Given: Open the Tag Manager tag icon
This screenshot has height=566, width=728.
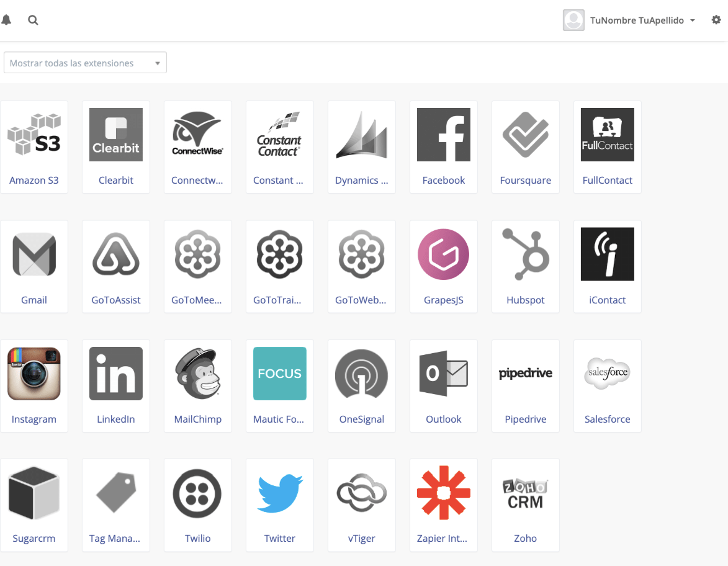Looking at the screenshot, I should pyautogui.click(x=116, y=493).
